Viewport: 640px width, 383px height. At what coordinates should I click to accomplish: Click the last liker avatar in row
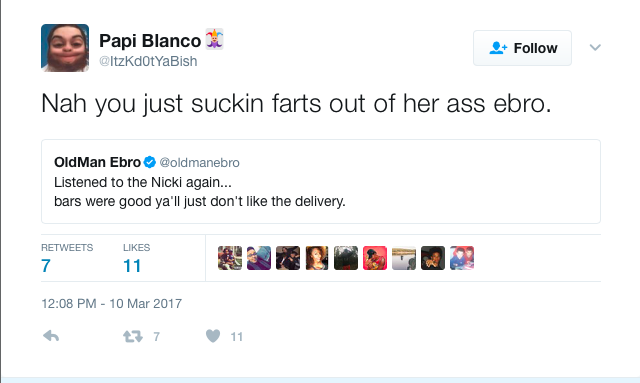click(x=462, y=258)
